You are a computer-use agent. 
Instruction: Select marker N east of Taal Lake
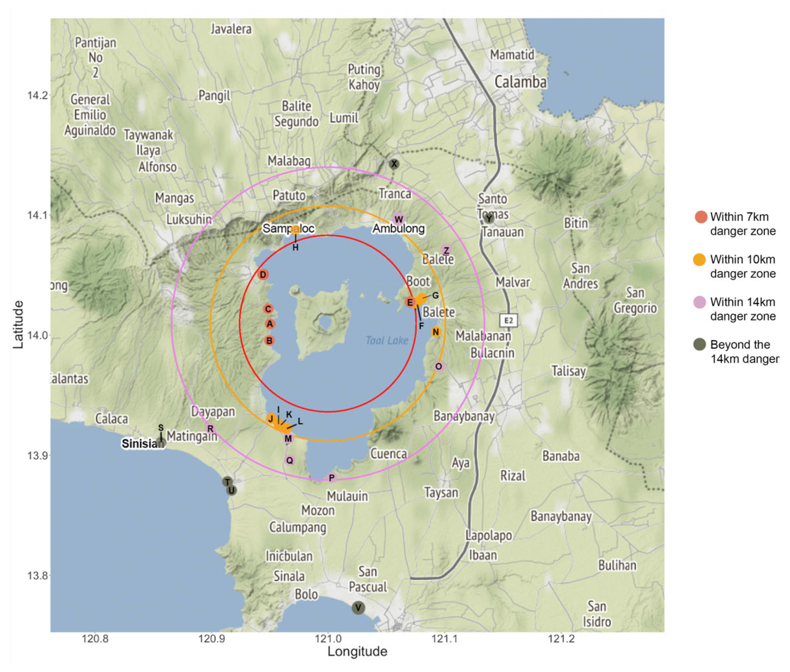click(x=436, y=332)
